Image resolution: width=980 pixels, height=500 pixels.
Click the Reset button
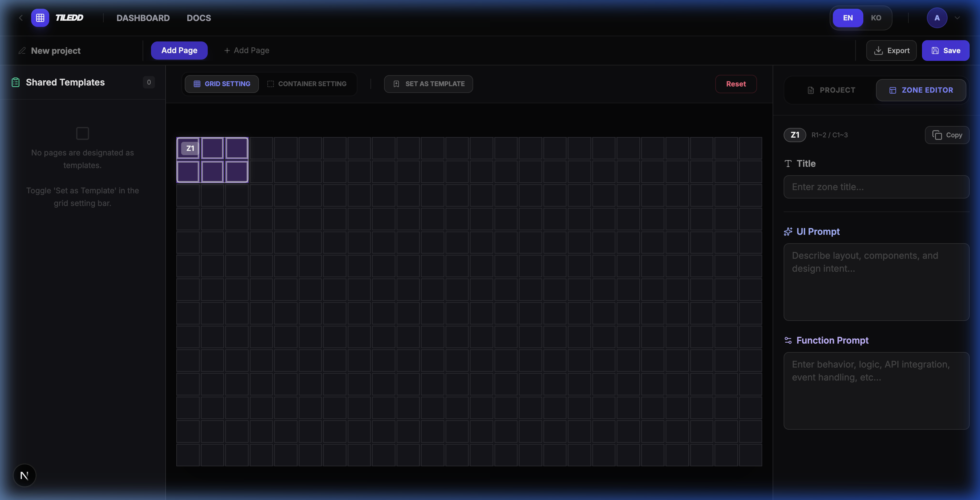[735, 84]
